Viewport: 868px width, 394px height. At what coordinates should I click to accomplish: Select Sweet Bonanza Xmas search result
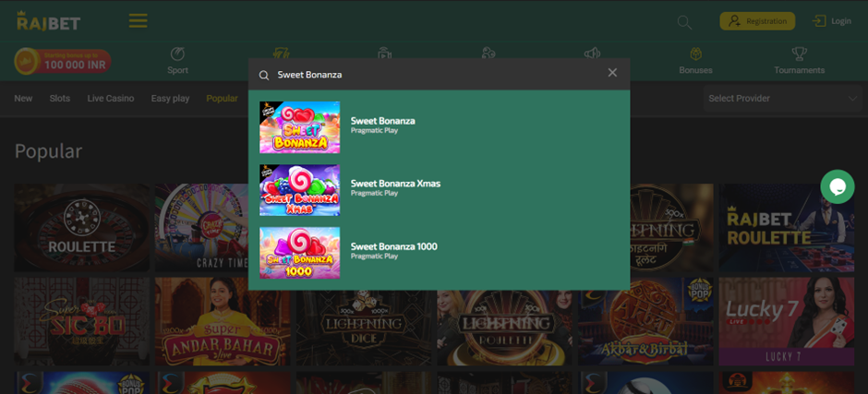395,184
